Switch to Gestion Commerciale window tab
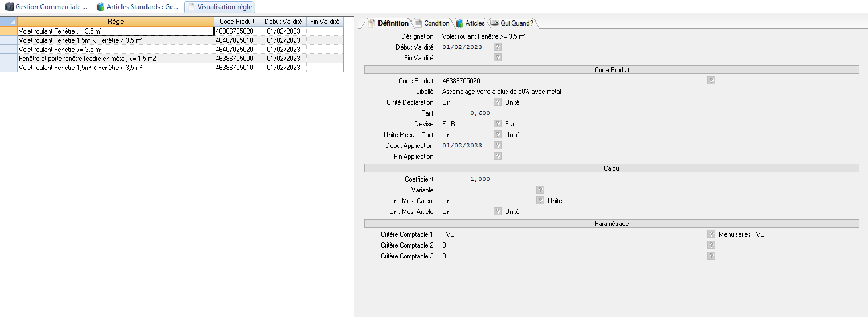 point(47,7)
